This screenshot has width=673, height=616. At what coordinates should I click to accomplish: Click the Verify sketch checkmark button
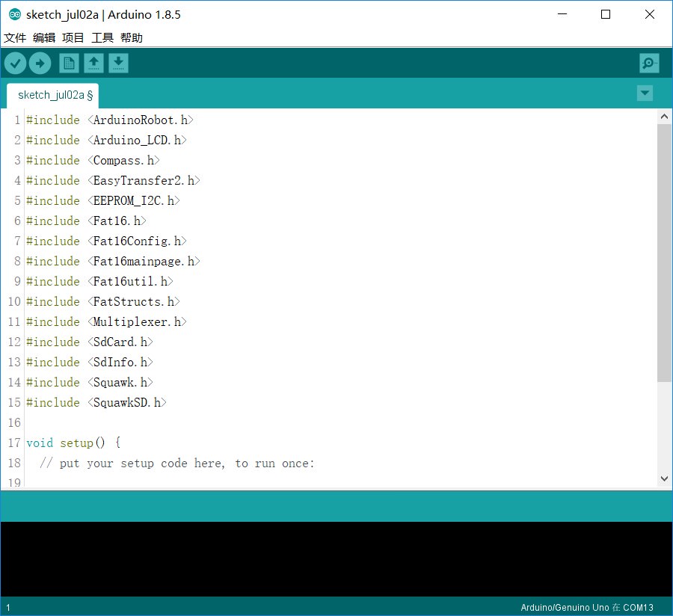[x=15, y=64]
